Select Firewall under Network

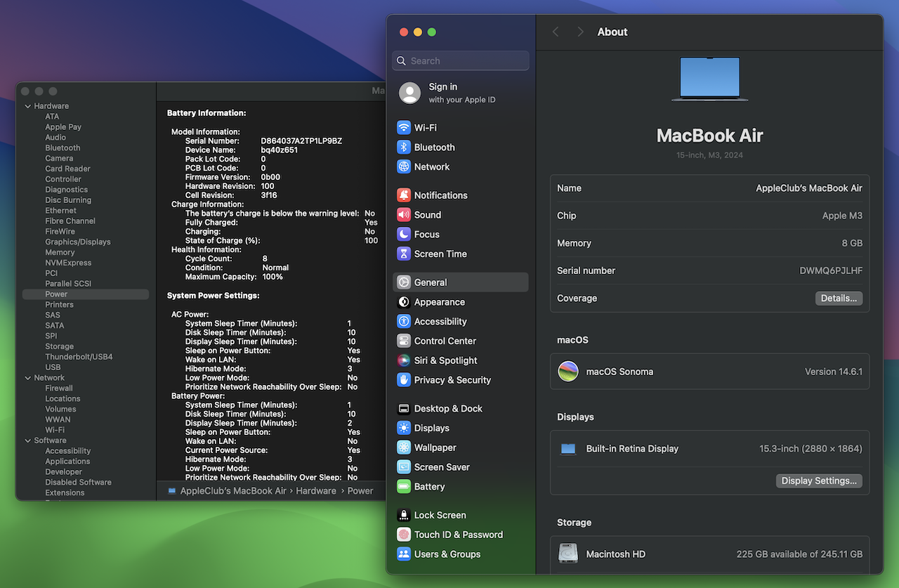59,388
